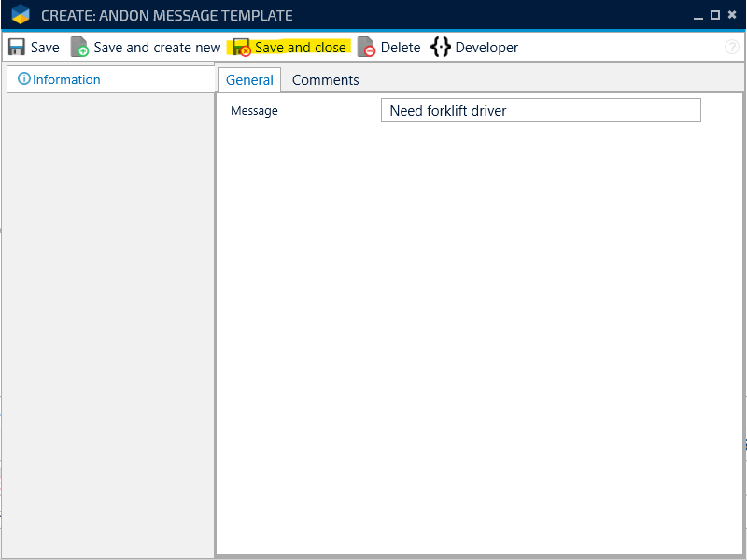Choose the Delete text in the toolbar
Screen dimensions: 747x560
[401, 48]
